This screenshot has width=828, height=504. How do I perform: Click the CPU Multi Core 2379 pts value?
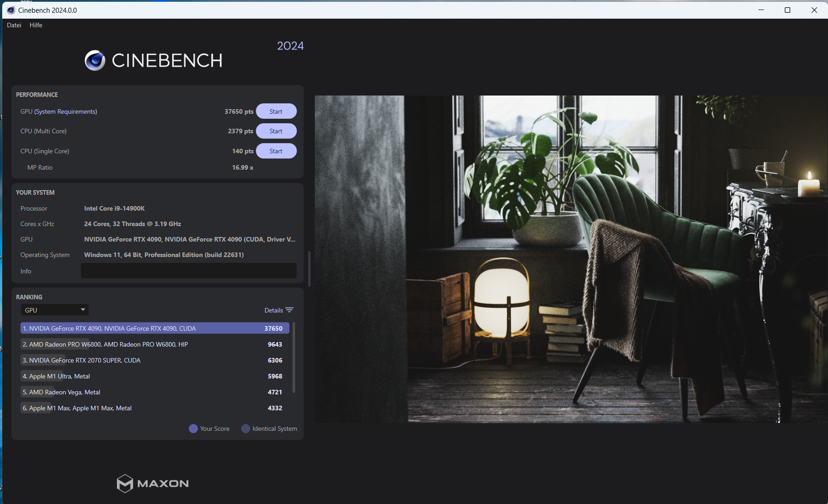[x=241, y=131]
